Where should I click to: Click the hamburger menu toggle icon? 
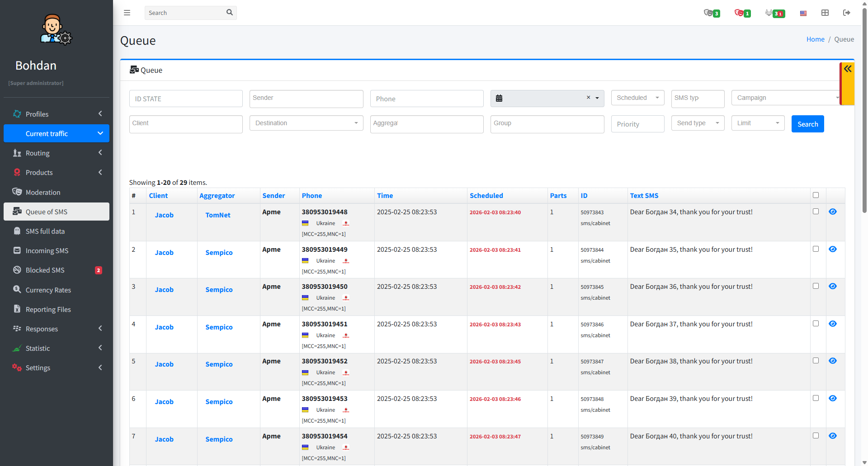point(127,13)
